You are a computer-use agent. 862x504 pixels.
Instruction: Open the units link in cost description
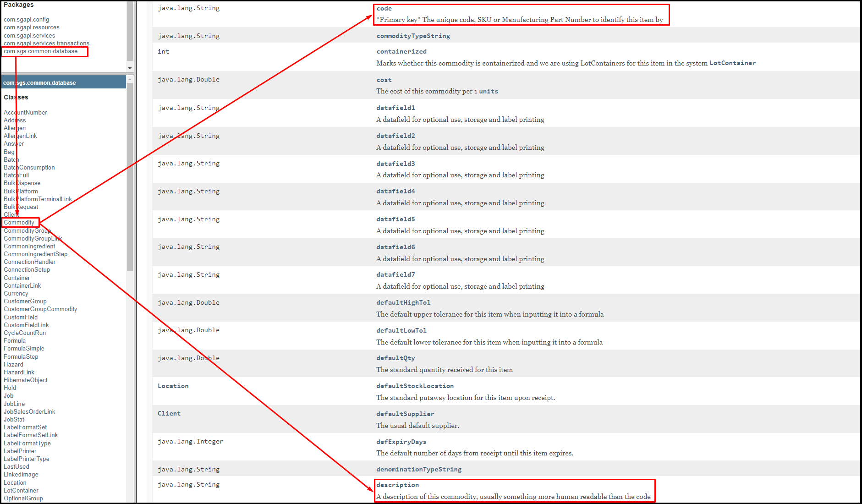(489, 91)
